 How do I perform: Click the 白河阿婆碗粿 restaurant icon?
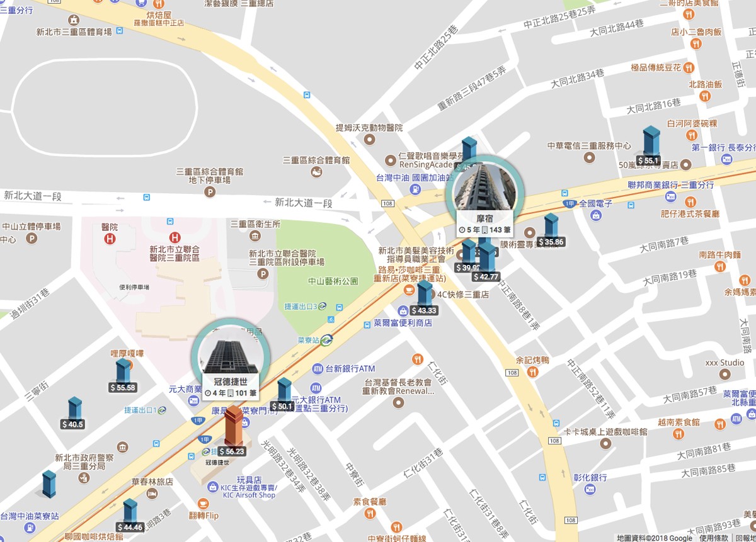coord(692,135)
